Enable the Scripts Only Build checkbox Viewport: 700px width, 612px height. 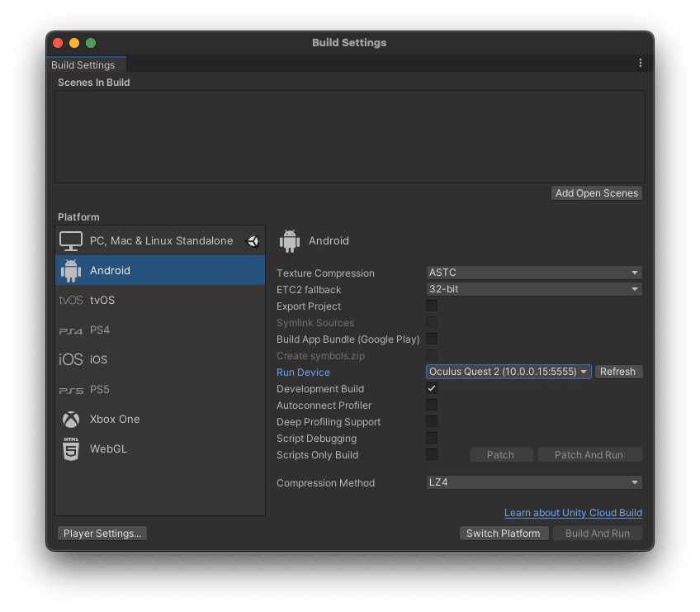[x=432, y=455]
